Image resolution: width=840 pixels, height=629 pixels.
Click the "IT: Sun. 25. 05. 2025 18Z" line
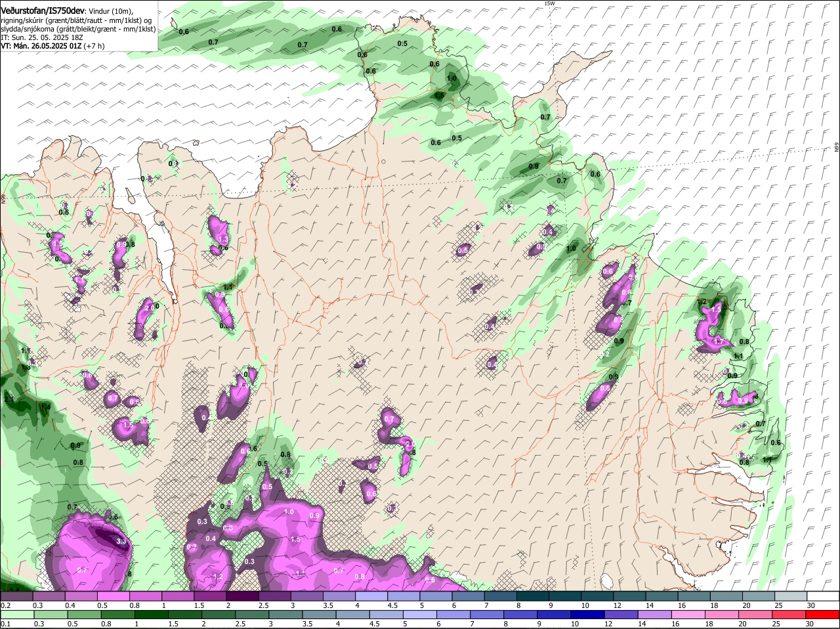click(x=41, y=38)
